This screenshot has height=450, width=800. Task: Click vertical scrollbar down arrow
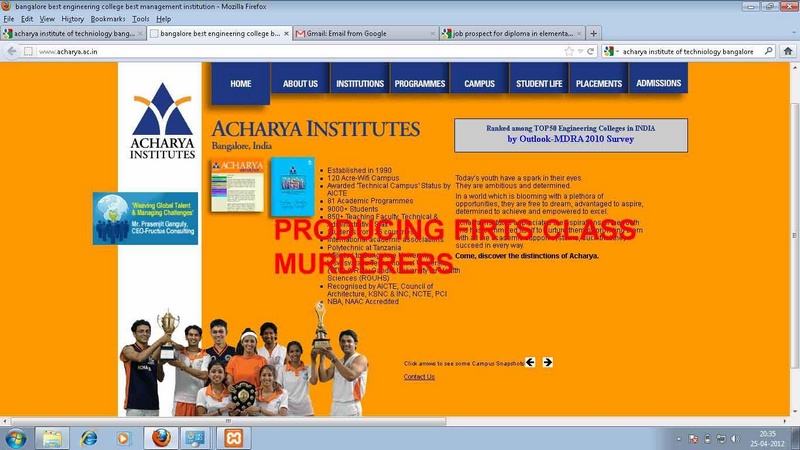[794, 412]
